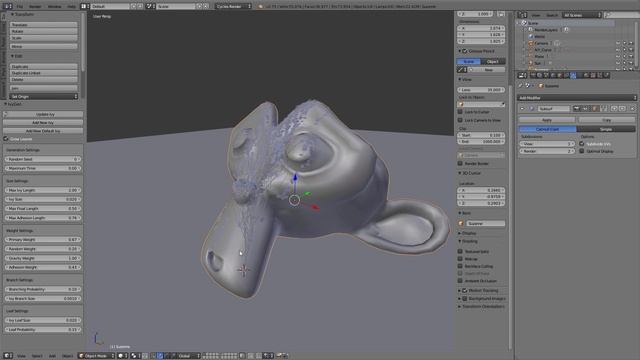Toggle the Render Border checkbox
The height and width of the screenshot is (360, 640).
point(460,163)
